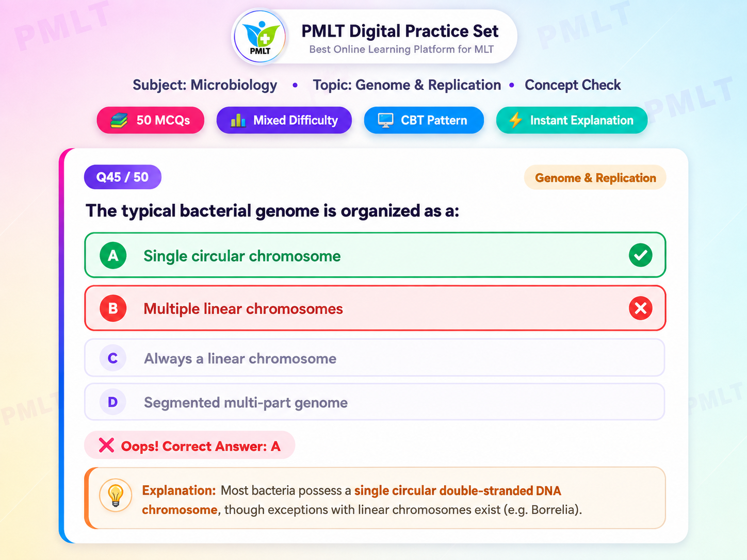Screen dimensions: 747x560
Task: Choose option D Segmented multi-part genome
Action: pyautogui.click(x=375, y=402)
